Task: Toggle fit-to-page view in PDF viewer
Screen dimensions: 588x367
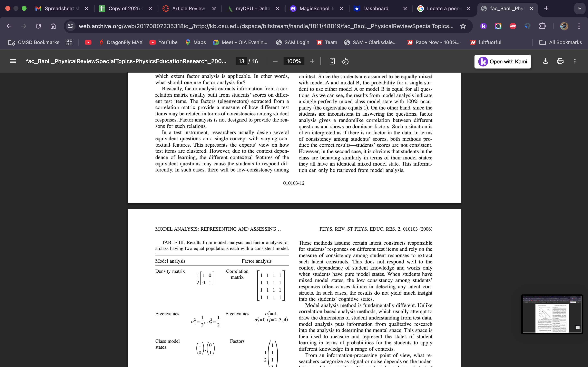Action: (332, 61)
